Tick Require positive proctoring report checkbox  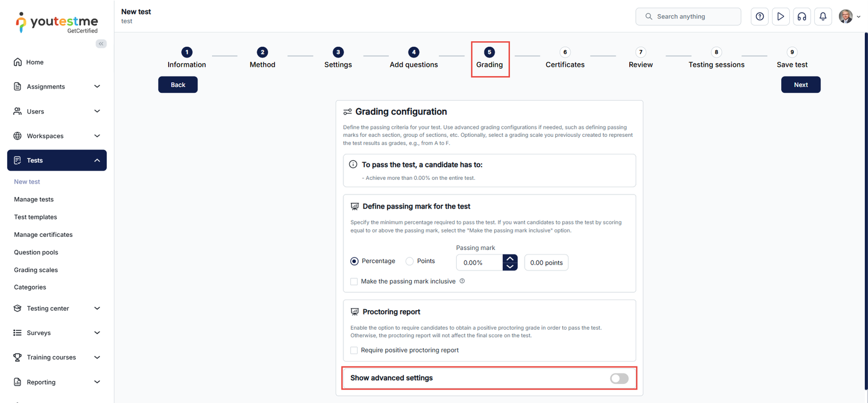coord(354,350)
